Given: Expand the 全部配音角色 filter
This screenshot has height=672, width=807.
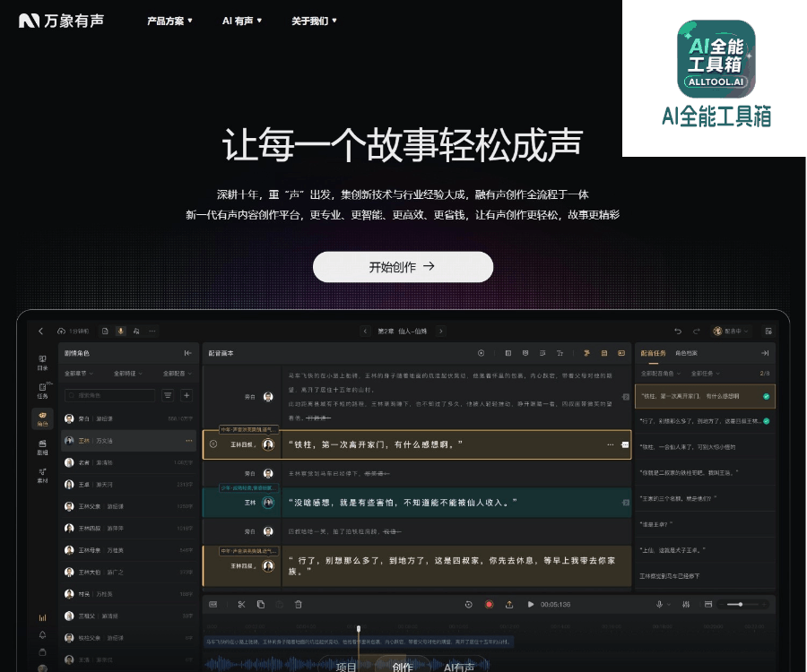Looking at the screenshot, I should [661, 374].
